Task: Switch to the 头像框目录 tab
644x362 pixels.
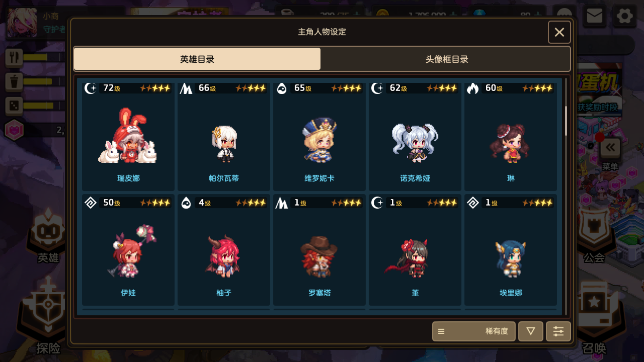Action: click(446, 59)
